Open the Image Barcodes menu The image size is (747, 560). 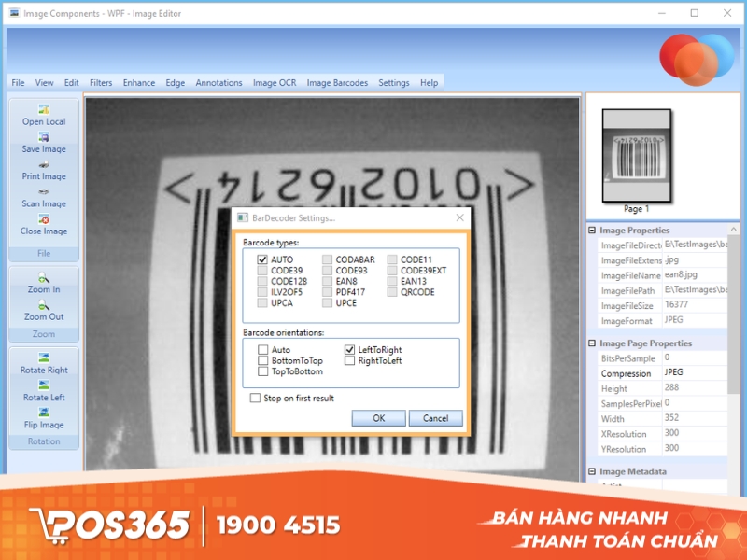pos(336,82)
